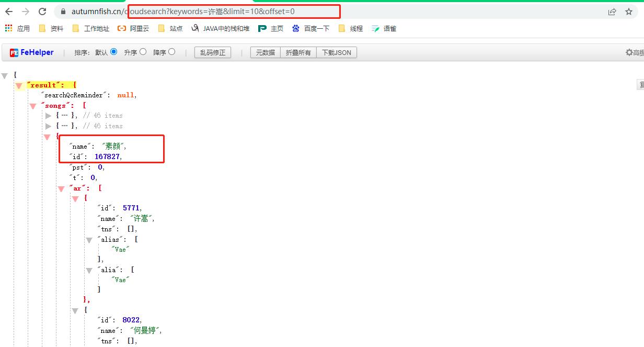Open the 百度一下 bookmark
The height and width of the screenshot is (347, 644).
click(311, 28)
